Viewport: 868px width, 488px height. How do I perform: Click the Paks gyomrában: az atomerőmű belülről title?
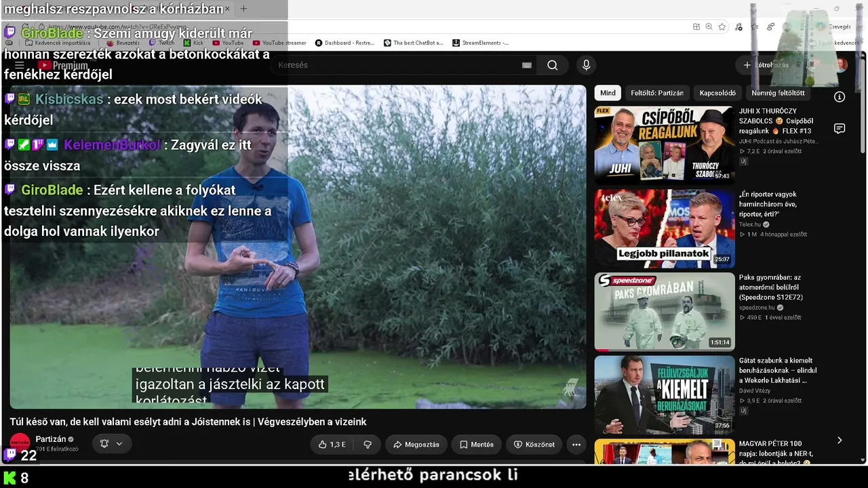pos(770,287)
